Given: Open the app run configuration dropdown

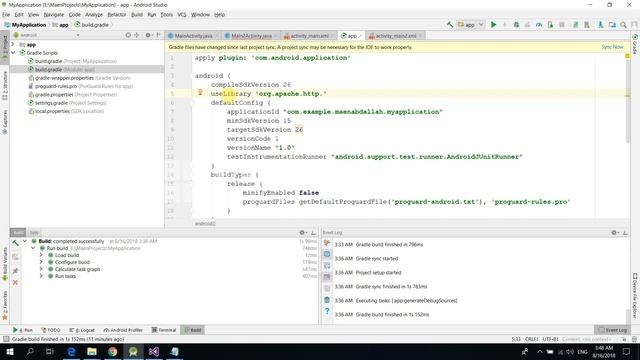Looking at the screenshot, I should pos(471,25).
